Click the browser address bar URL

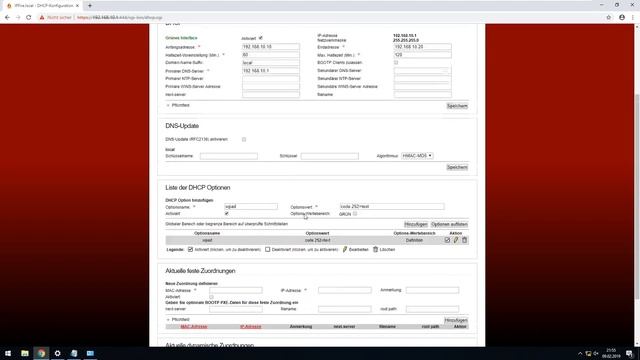[119, 18]
